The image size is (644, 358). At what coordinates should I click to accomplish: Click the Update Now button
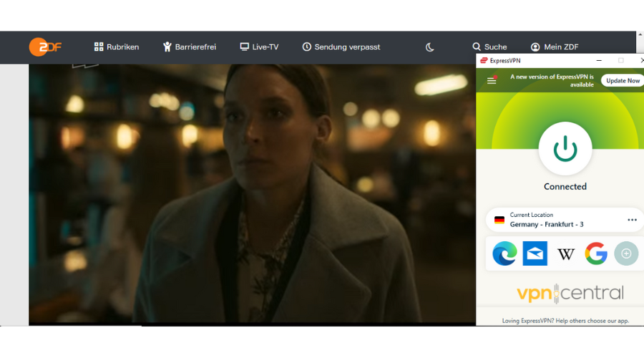[622, 80]
